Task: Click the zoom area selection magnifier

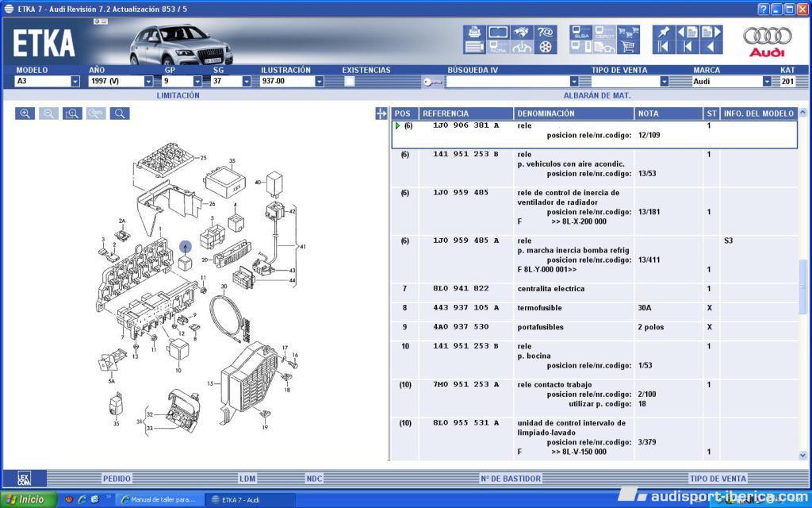Action: click(x=72, y=114)
